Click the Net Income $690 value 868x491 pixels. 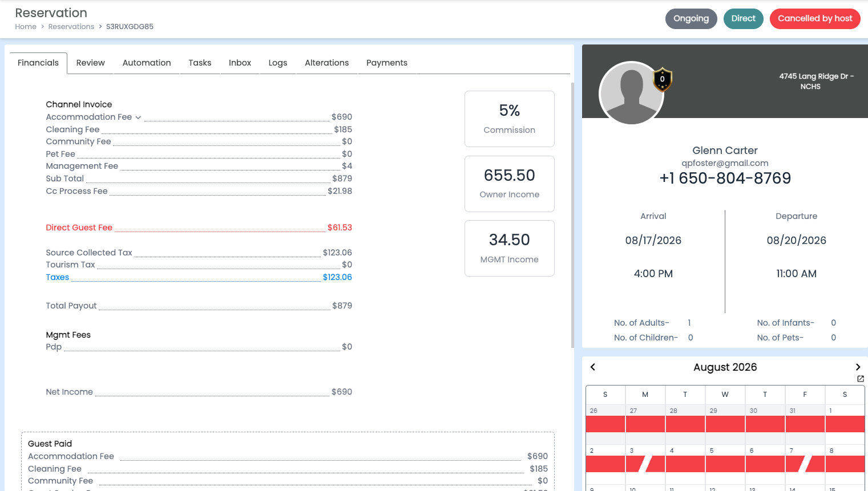point(342,392)
